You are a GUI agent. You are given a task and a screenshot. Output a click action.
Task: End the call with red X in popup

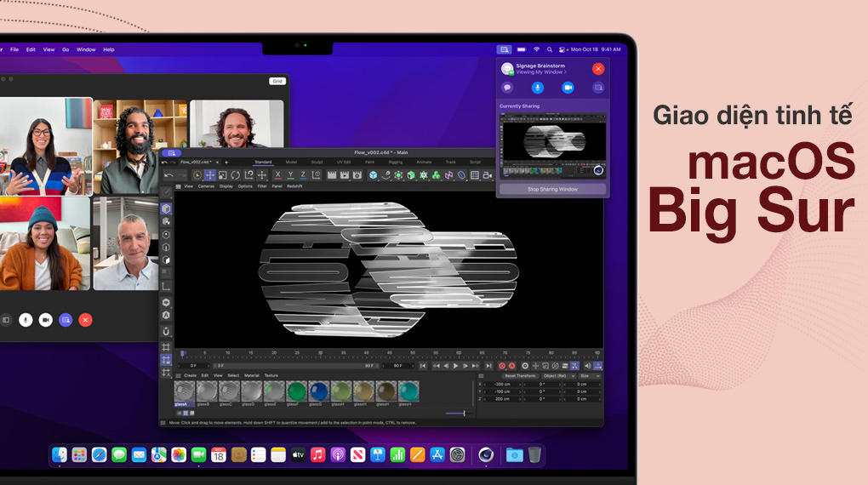598,69
